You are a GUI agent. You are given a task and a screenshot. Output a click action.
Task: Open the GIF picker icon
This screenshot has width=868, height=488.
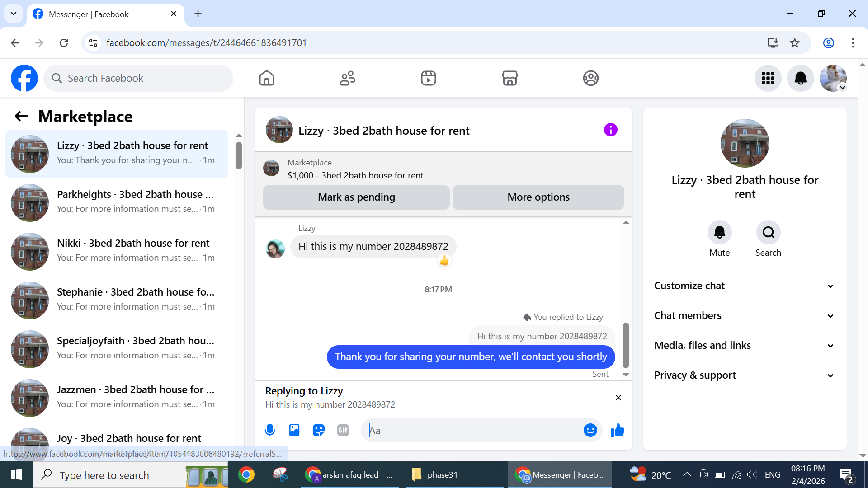click(x=343, y=430)
